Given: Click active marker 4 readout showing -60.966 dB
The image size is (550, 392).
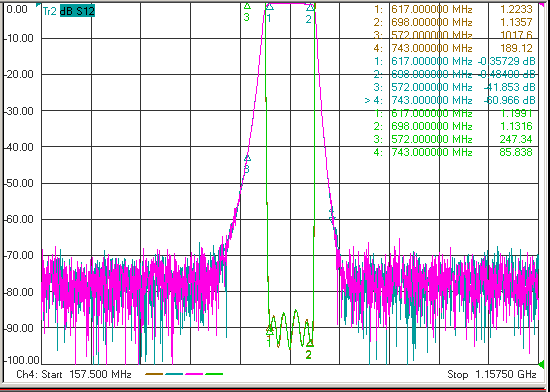Looking at the screenshot, I should pos(450,101).
